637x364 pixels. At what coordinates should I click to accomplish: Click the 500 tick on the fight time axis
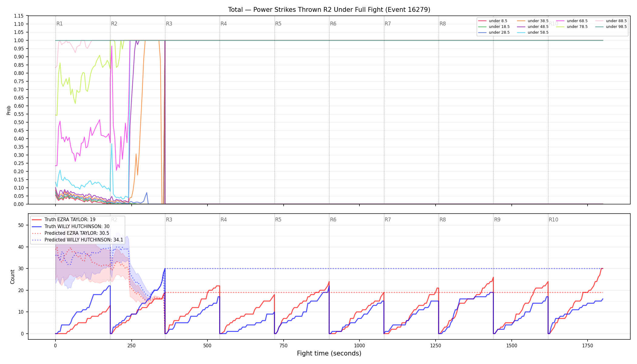(207, 345)
